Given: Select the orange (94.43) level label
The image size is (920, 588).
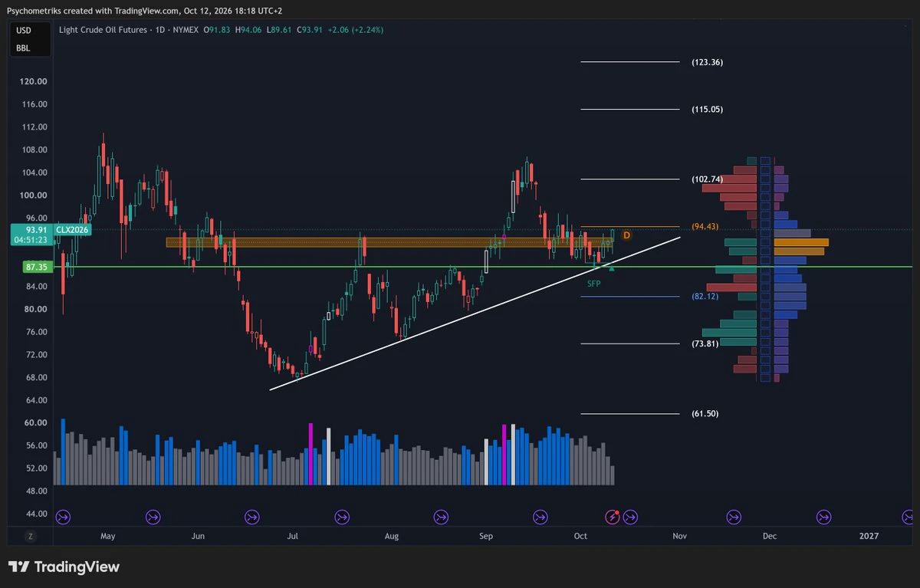Looking at the screenshot, I should point(705,227).
